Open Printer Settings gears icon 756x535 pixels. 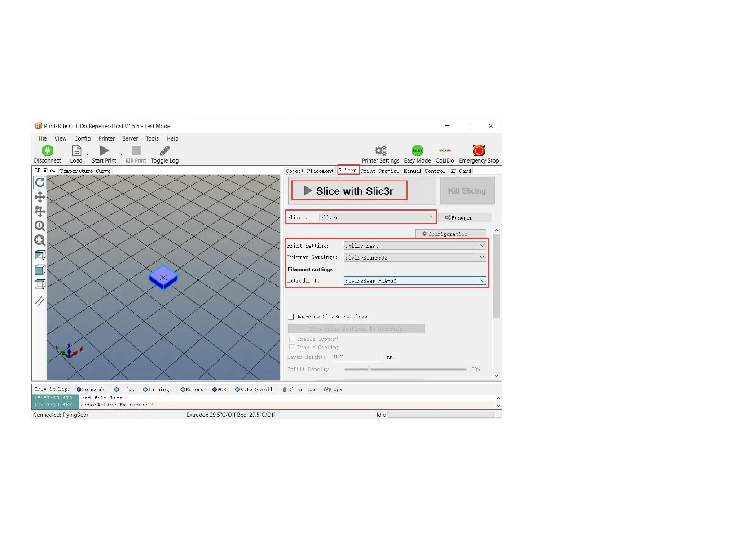point(380,151)
